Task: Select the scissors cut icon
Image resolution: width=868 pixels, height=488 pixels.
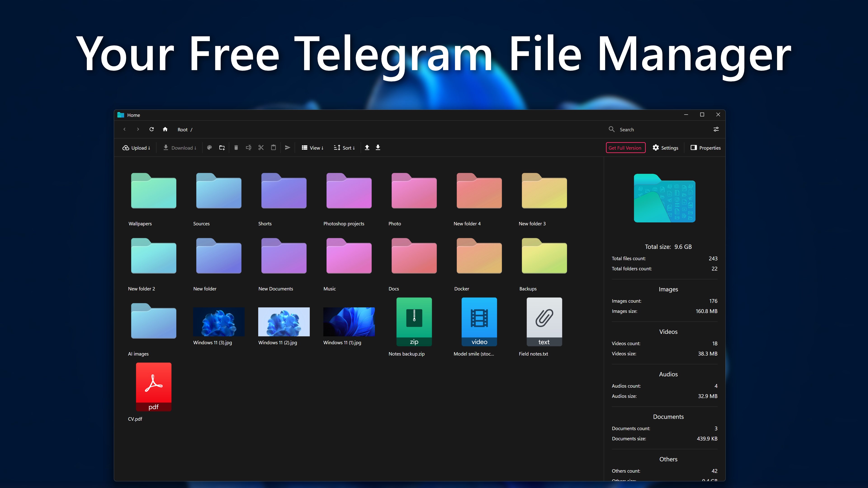Action: (x=261, y=148)
